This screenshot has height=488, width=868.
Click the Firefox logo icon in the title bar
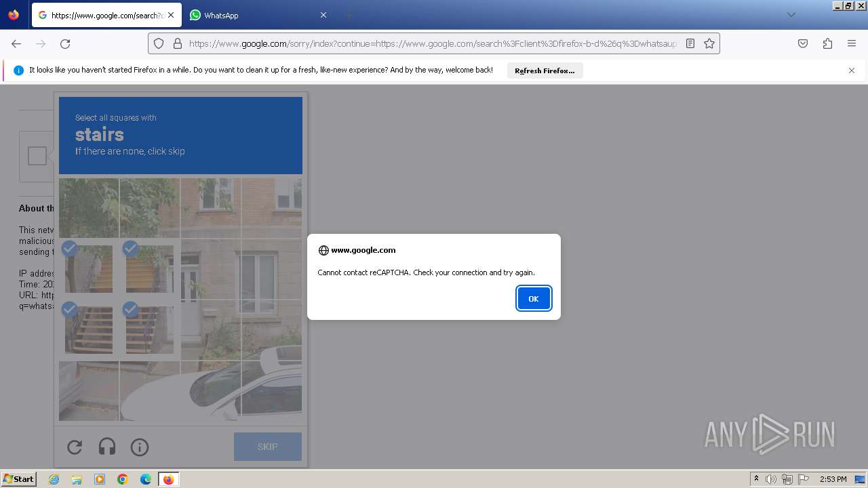coord(14,14)
